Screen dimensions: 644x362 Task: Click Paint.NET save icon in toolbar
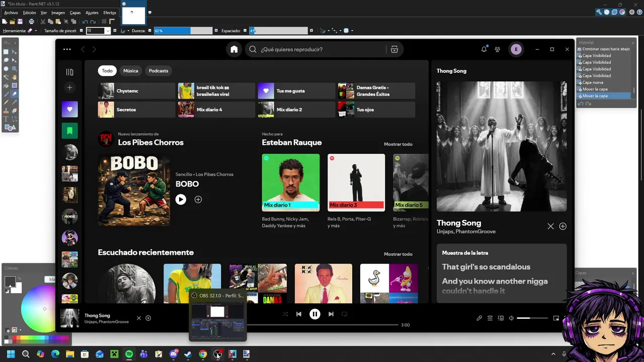20,22
